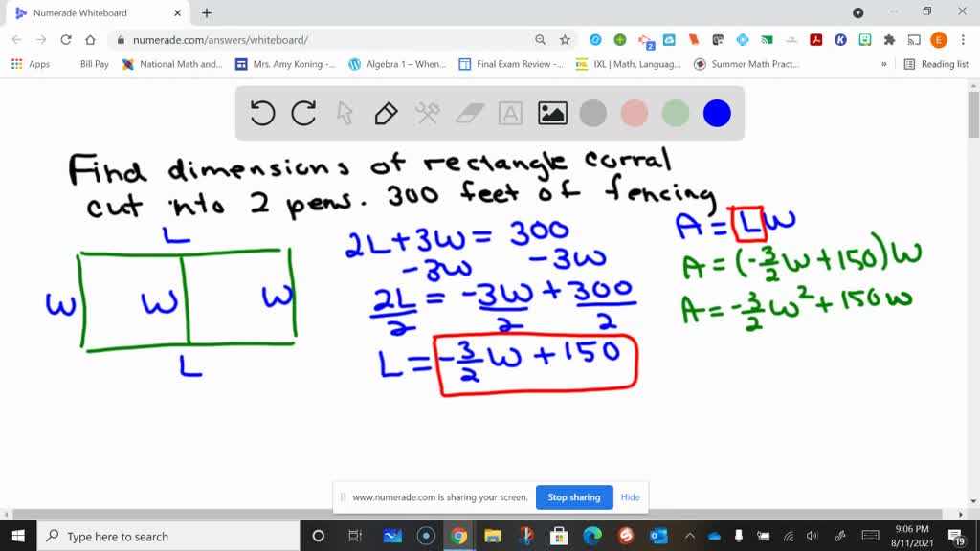980x551 pixels.
Task: Open the Chrome three-dot menu
Action: click(963, 41)
